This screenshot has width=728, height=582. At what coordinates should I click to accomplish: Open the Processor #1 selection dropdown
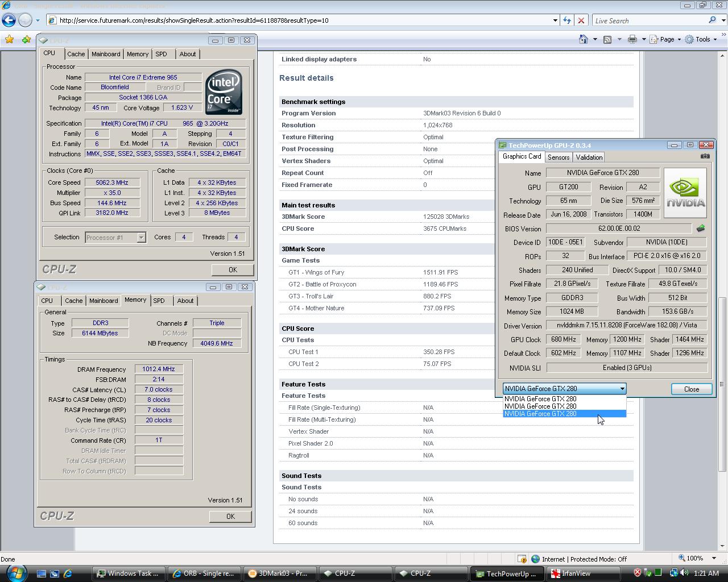141,238
